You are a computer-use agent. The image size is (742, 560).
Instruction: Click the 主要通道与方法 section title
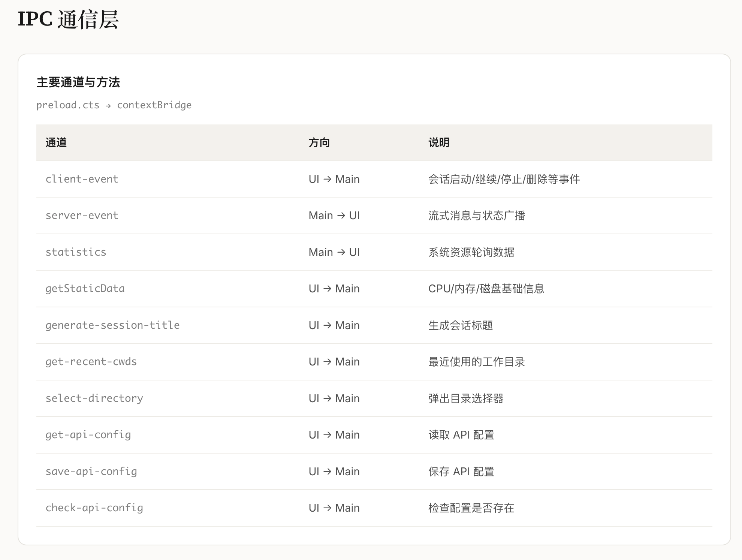(78, 82)
